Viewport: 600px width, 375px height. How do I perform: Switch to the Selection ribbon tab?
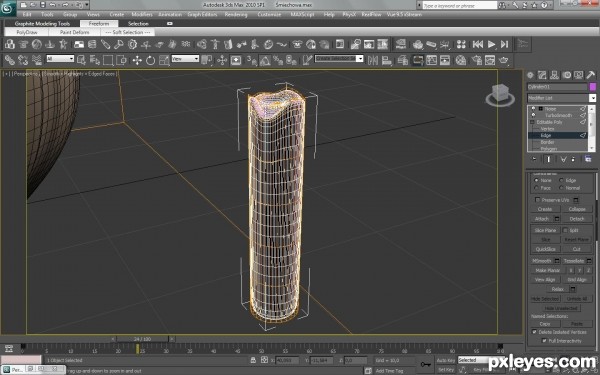coord(138,24)
